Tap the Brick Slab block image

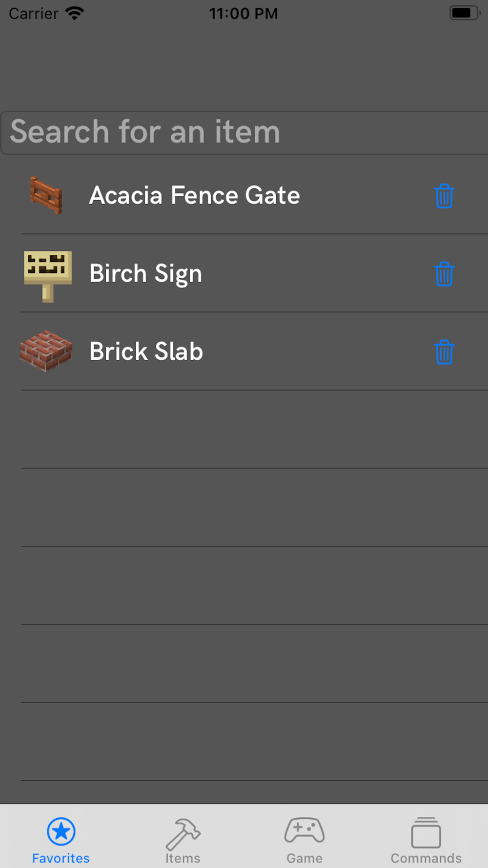point(46,351)
